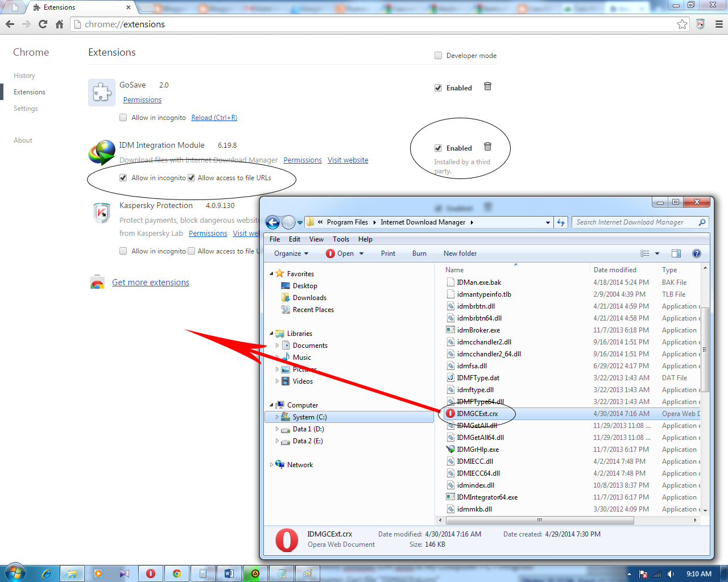The image size is (728, 582).
Task: Expand the Open button dropdown arrow
Action: 361,253
